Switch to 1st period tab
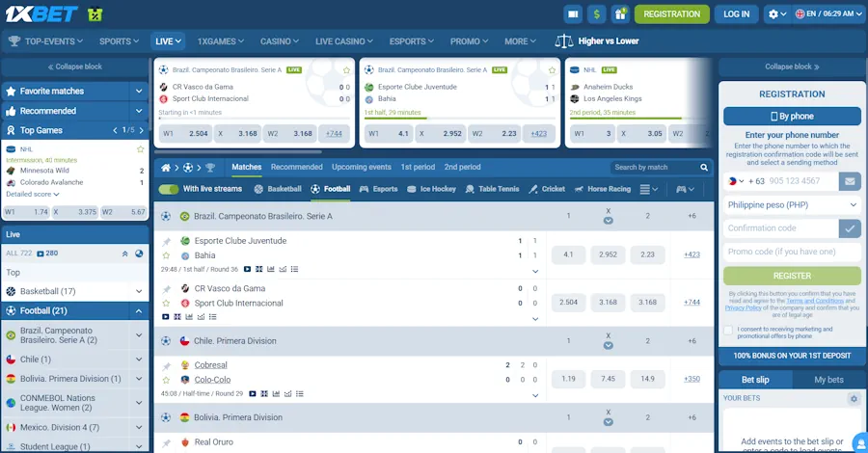The width and height of the screenshot is (868, 453). (418, 167)
